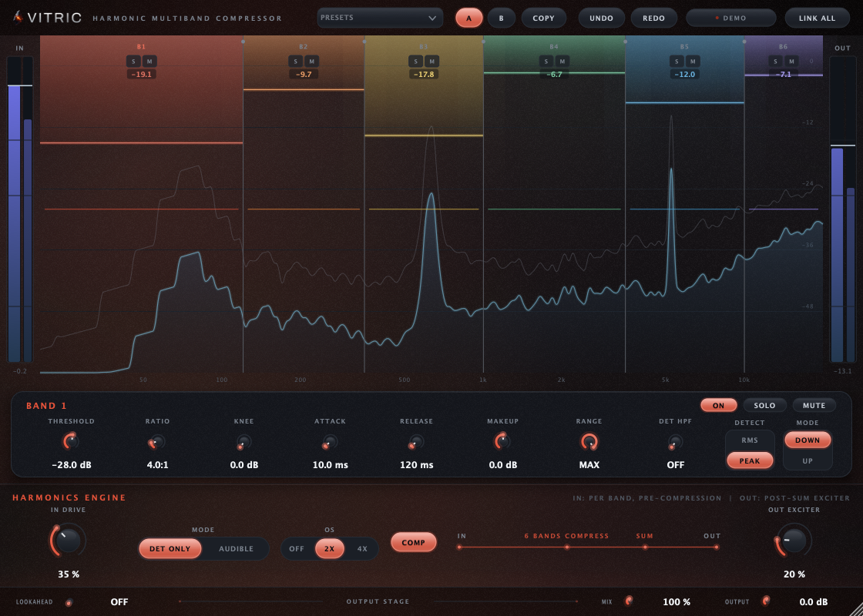This screenshot has height=616, width=863.
Task: Set oversampling to 2X
Action: coord(330,548)
